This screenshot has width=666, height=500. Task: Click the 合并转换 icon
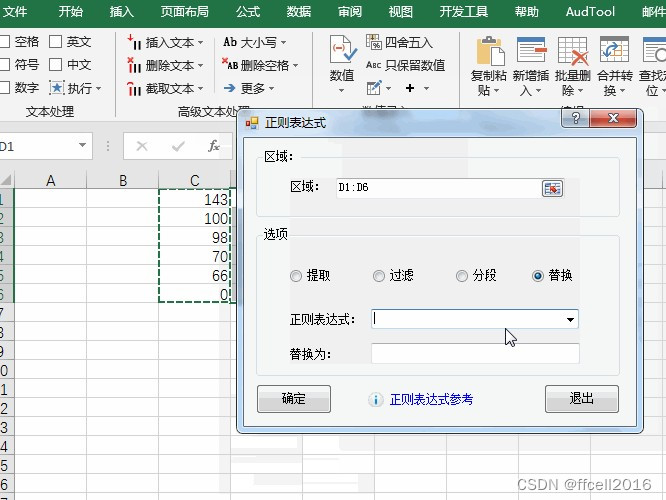[x=614, y=51]
